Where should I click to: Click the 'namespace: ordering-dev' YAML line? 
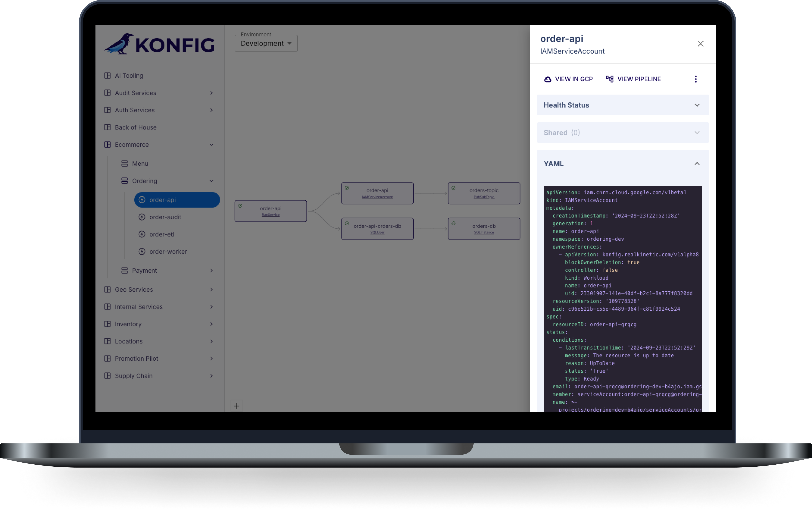click(588, 239)
